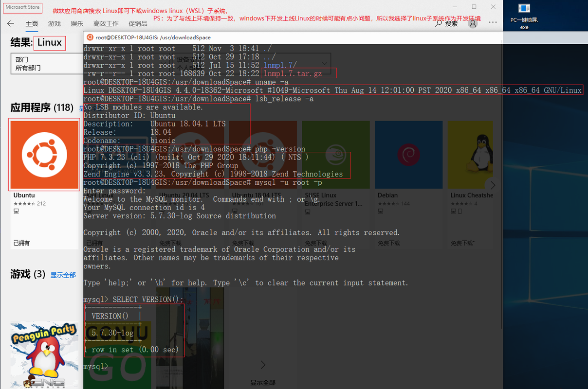Open the large Ubuntu app tile
The width and height of the screenshot is (588, 389).
[x=44, y=155]
